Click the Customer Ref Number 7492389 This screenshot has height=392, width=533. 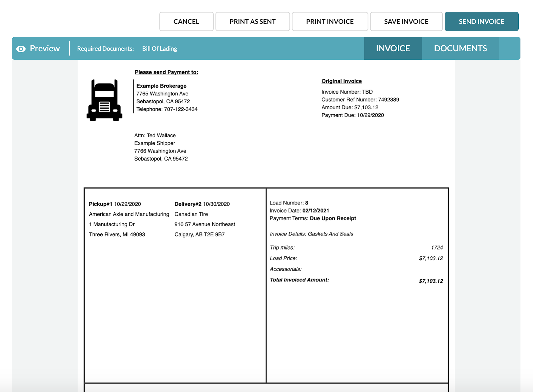pyautogui.click(x=360, y=99)
